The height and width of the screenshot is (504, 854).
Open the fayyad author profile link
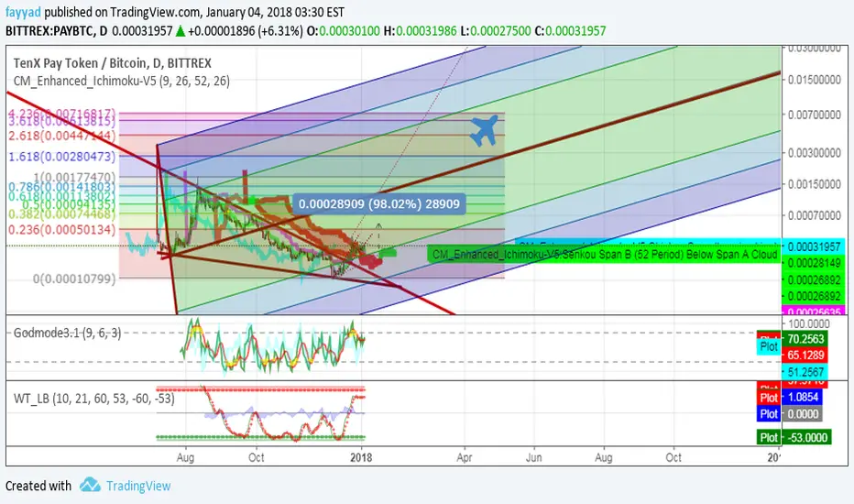23,11
